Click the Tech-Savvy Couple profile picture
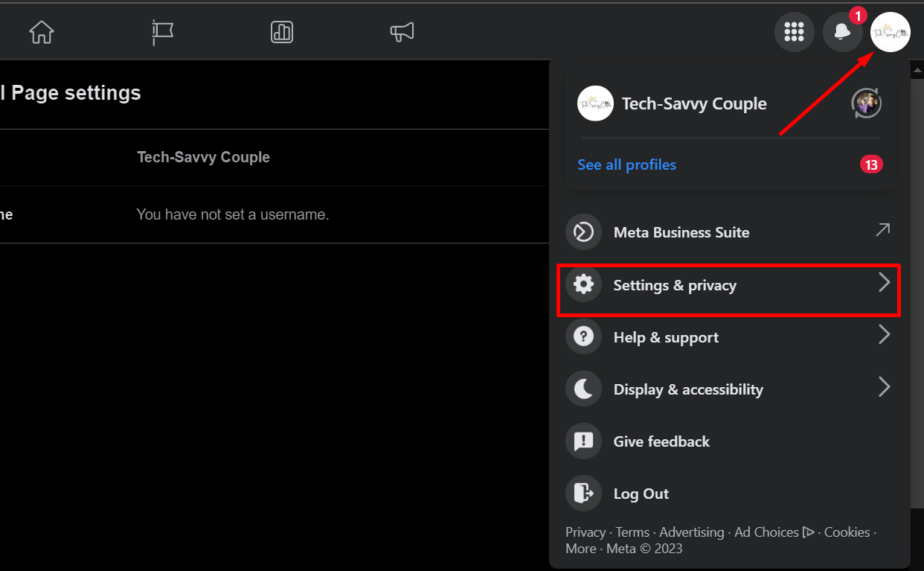924x571 pixels. coord(595,103)
